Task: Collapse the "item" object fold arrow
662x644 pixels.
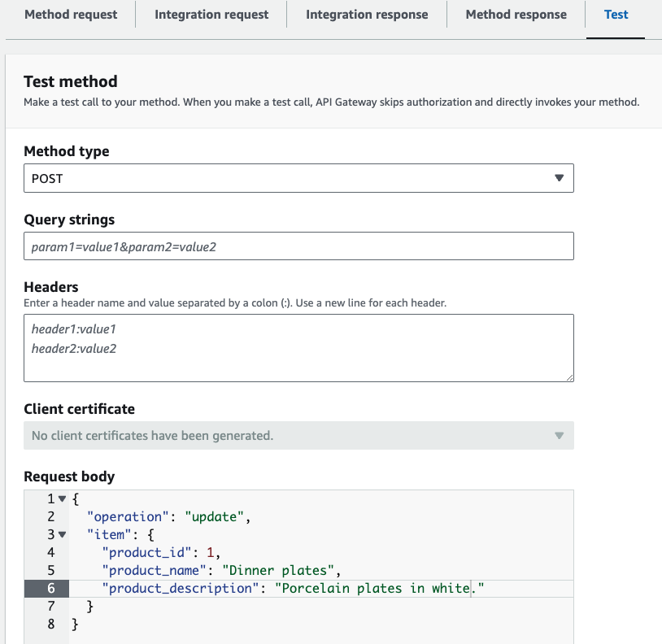Action: coord(62,535)
